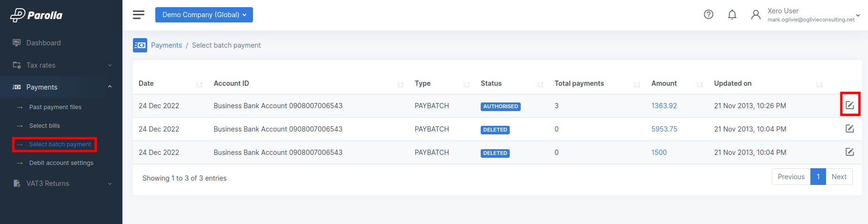
Task: Sort table by Account ID column
Action: pyautogui.click(x=400, y=84)
